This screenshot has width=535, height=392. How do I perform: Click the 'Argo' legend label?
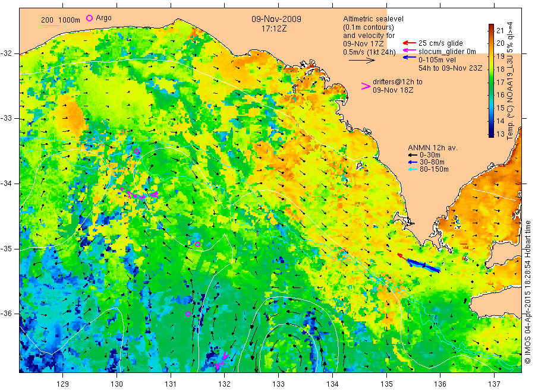[x=103, y=18]
